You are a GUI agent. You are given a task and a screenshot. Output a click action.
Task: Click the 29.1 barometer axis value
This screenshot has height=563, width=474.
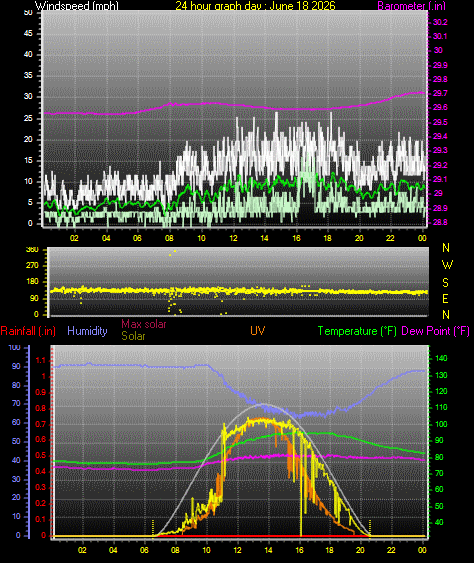pos(440,179)
